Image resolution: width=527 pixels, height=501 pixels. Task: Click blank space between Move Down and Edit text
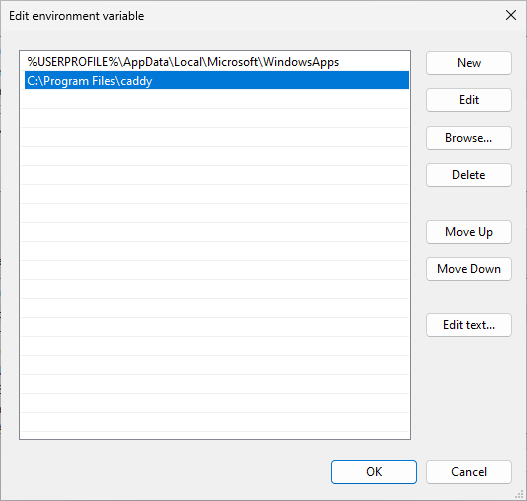pyautogui.click(x=469, y=297)
